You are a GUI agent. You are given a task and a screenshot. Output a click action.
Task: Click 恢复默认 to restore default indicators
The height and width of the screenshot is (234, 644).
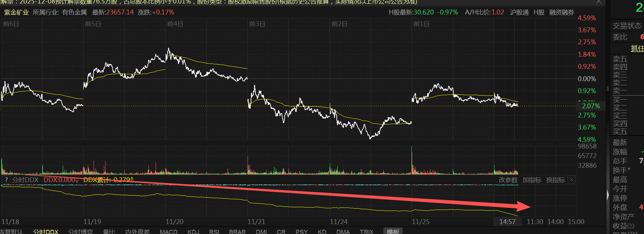coord(11,232)
